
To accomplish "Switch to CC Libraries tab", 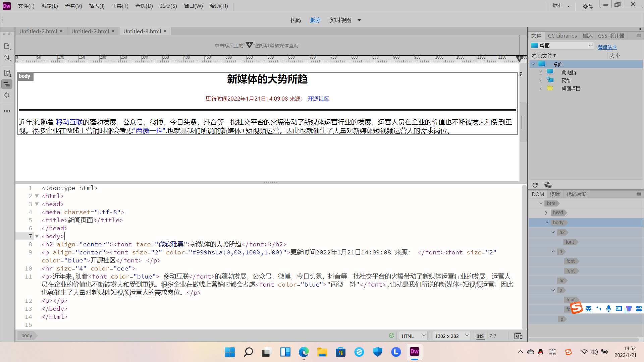I will [562, 36].
